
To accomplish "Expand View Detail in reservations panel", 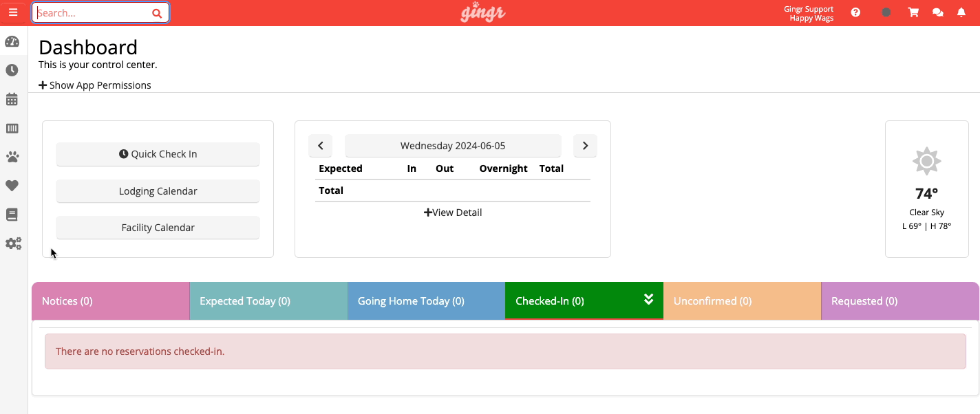I will (x=453, y=213).
